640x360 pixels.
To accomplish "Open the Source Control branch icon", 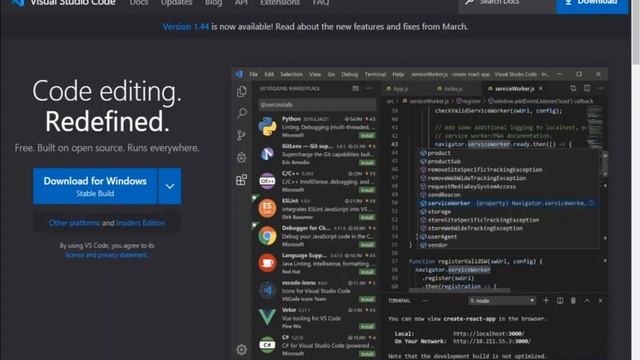I will pyautogui.click(x=242, y=135).
